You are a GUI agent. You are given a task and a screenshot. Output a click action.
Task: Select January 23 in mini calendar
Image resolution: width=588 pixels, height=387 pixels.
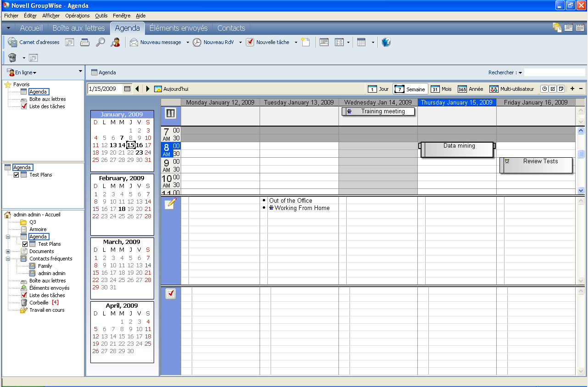tap(139, 153)
